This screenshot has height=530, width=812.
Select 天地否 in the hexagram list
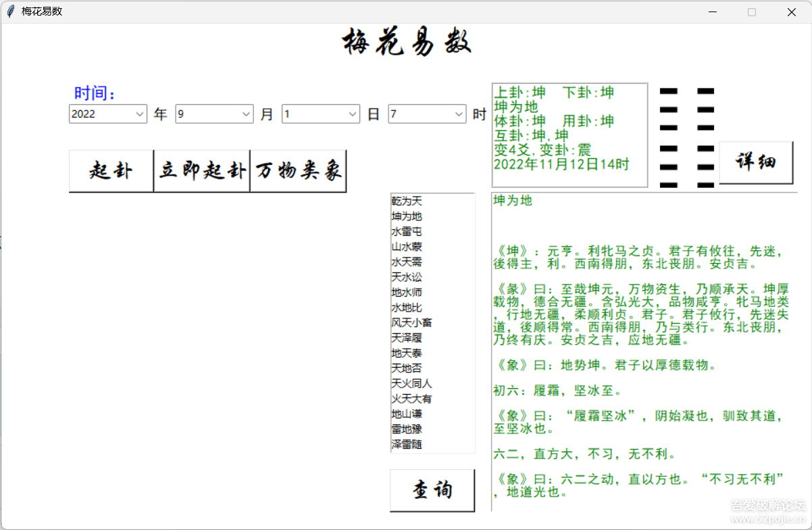coord(407,368)
